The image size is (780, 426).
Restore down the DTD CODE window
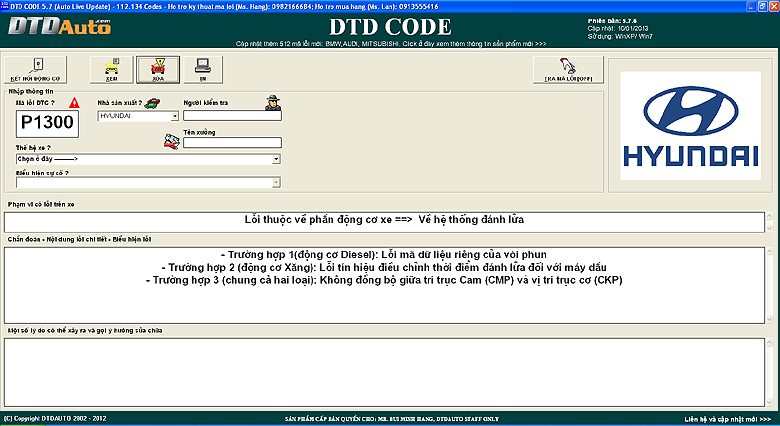[x=763, y=6]
